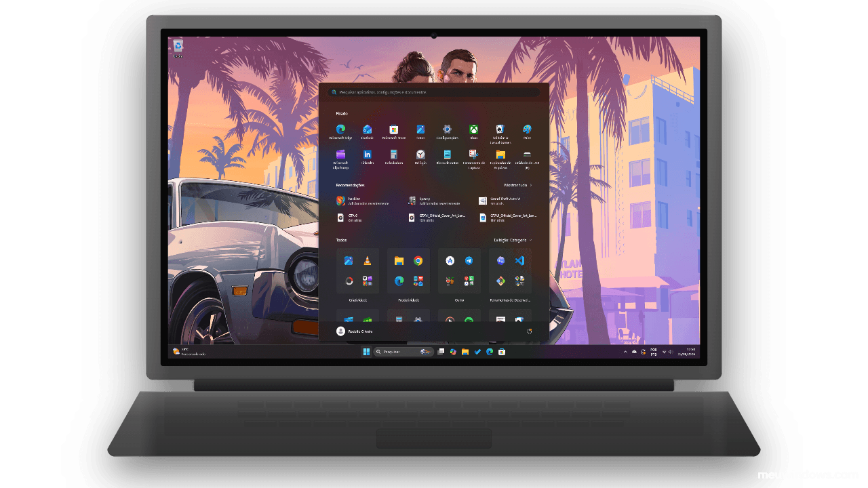
Task: Expand more apps in Criatividade group
Action: click(x=368, y=280)
